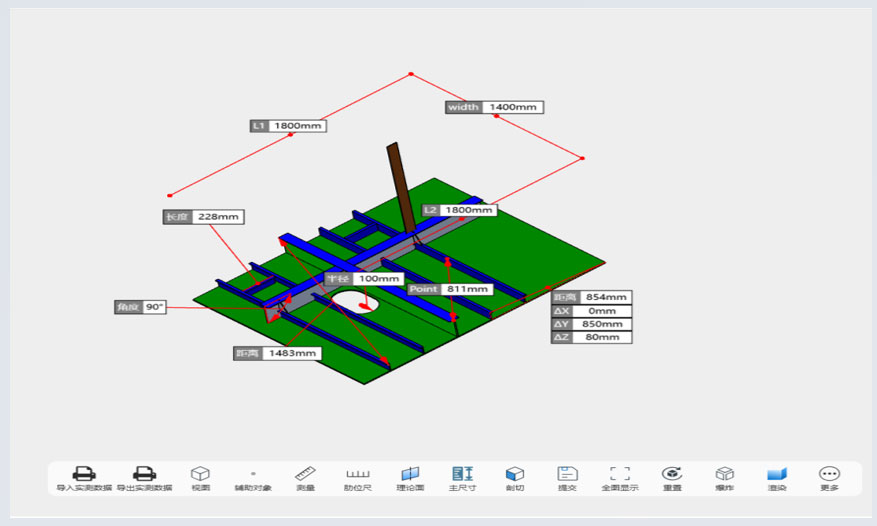
Task: Open the 视图 view cube tool
Action: (200, 474)
